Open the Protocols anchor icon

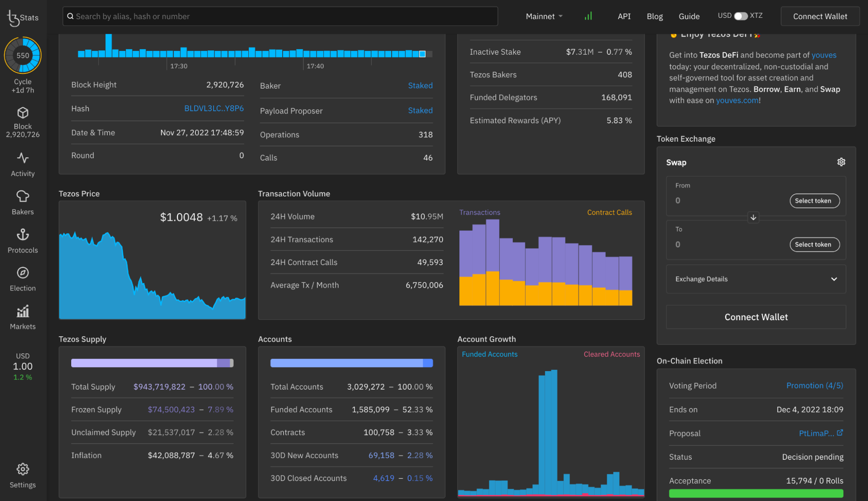click(x=23, y=235)
